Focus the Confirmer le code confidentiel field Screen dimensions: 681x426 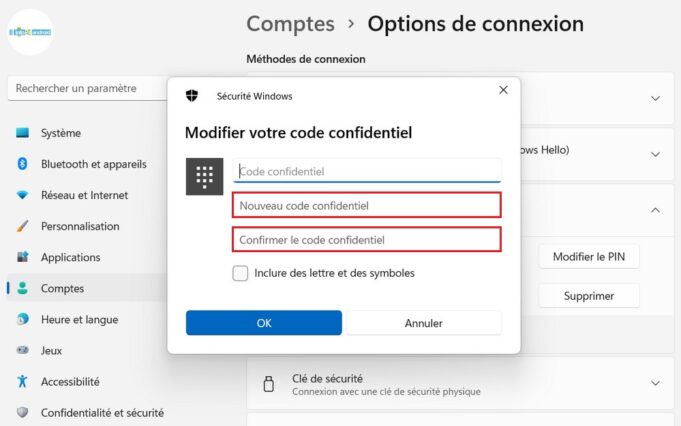click(366, 240)
